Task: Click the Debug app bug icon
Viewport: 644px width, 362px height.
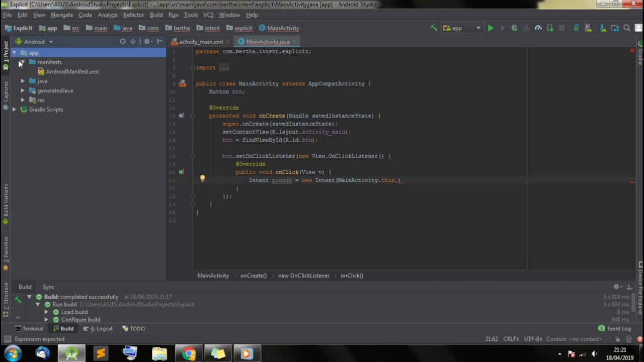Action: click(514, 28)
